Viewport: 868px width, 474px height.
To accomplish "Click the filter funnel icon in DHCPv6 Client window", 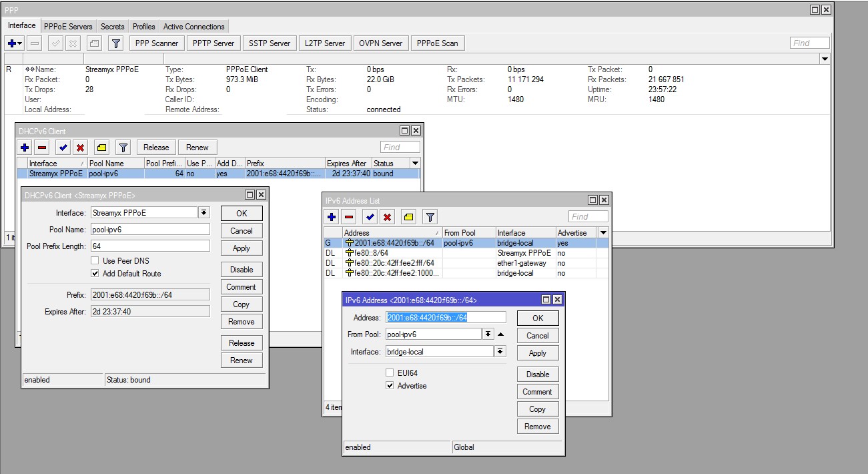I will (123, 148).
